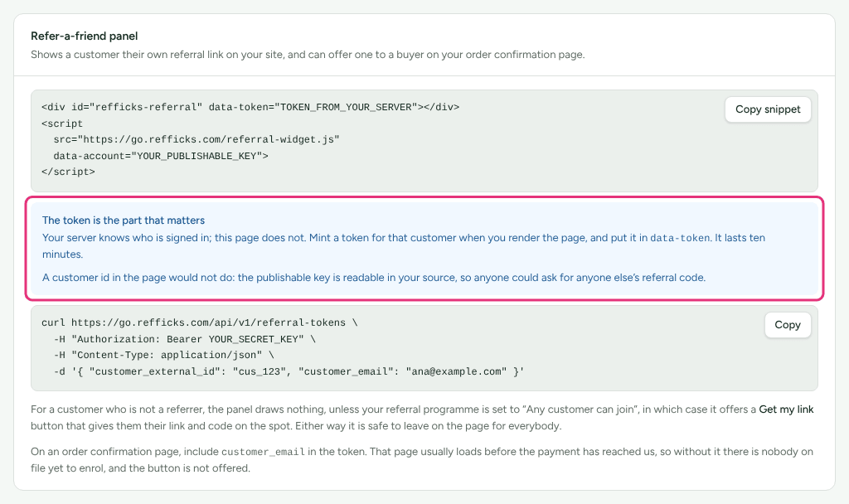
Task: Click the sentence 'A customer id in the page would not do'
Action: pyautogui.click(x=374, y=278)
